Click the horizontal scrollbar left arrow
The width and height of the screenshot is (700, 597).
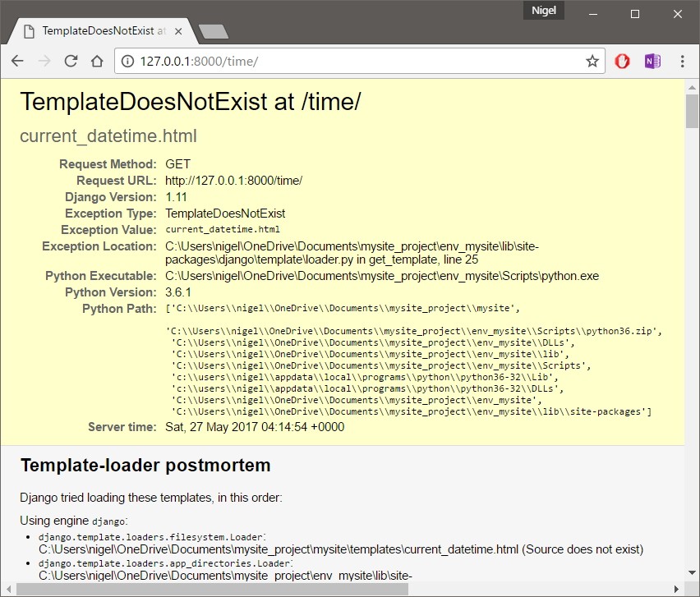8,589
